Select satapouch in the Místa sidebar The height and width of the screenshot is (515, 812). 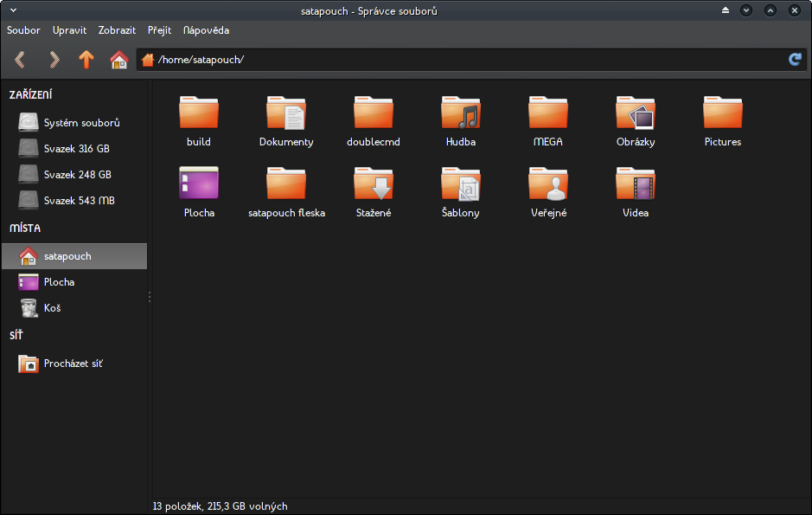74,256
